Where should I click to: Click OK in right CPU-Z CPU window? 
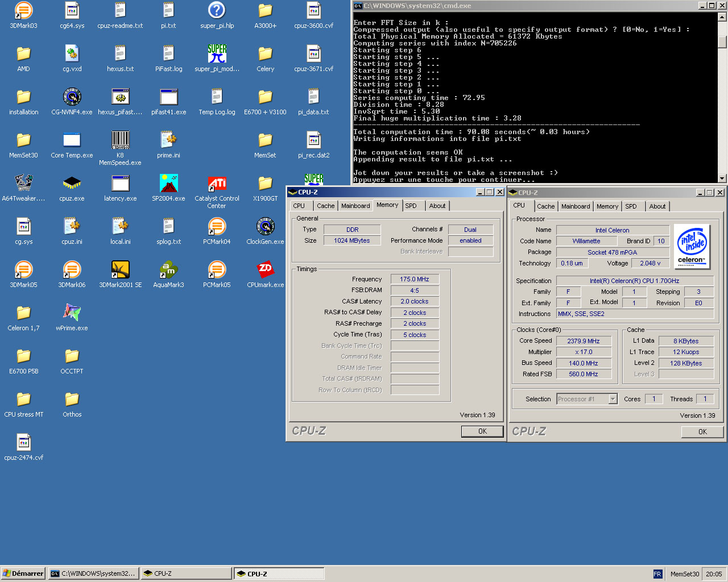[702, 432]
